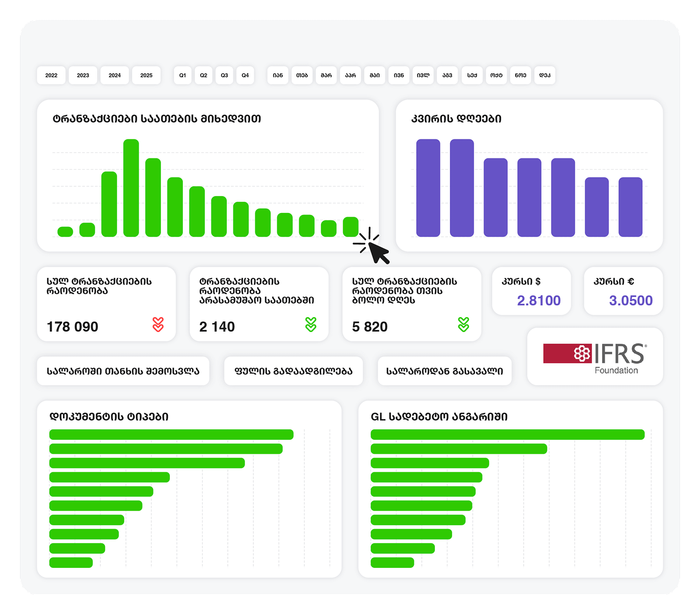Select the Q3 quarter filter
Viewport: 700px width, 615px height.
click(224, 75)
